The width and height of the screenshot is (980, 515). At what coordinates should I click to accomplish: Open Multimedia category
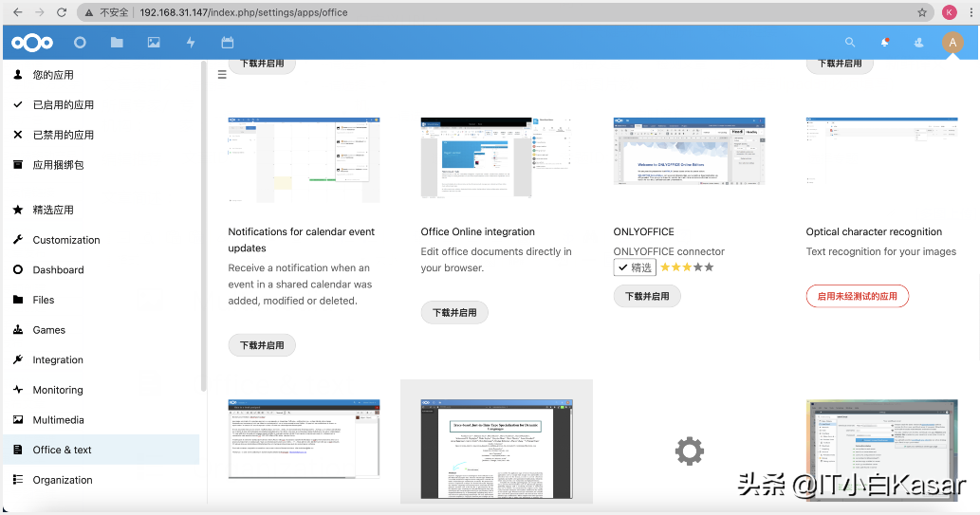(x=102, y=420)
